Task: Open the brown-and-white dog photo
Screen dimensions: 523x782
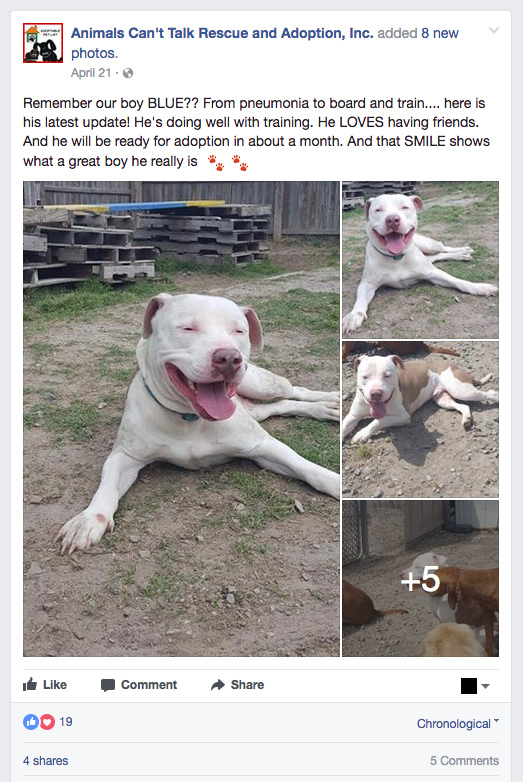Action: point(420,419)
